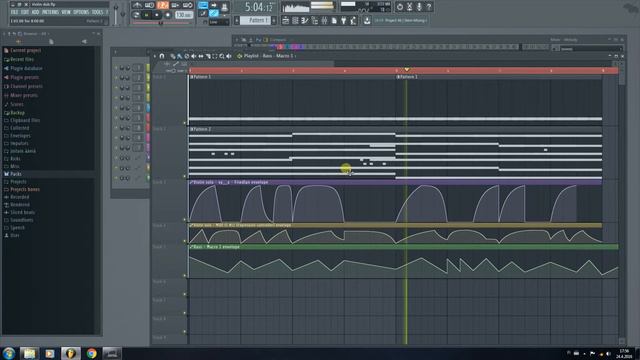Image resolution: width=640 pixels, height=360 pixels.
Task: Click the record button in transport
Action: [x=168, y=15]
